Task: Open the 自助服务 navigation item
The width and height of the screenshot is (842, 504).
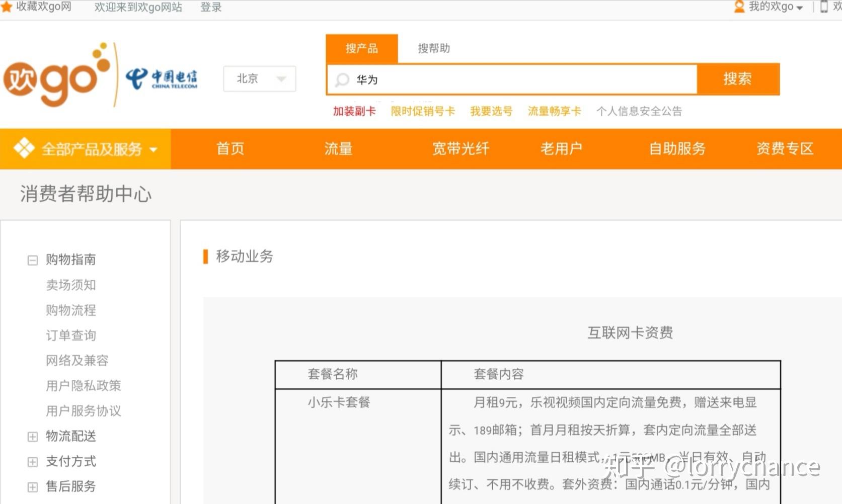Action: click(x=677, y=148)
